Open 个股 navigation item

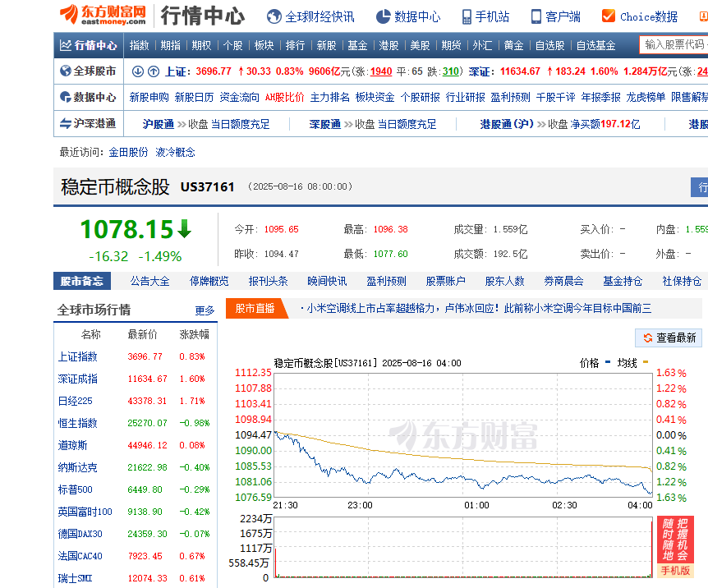(x=232, y=46)
